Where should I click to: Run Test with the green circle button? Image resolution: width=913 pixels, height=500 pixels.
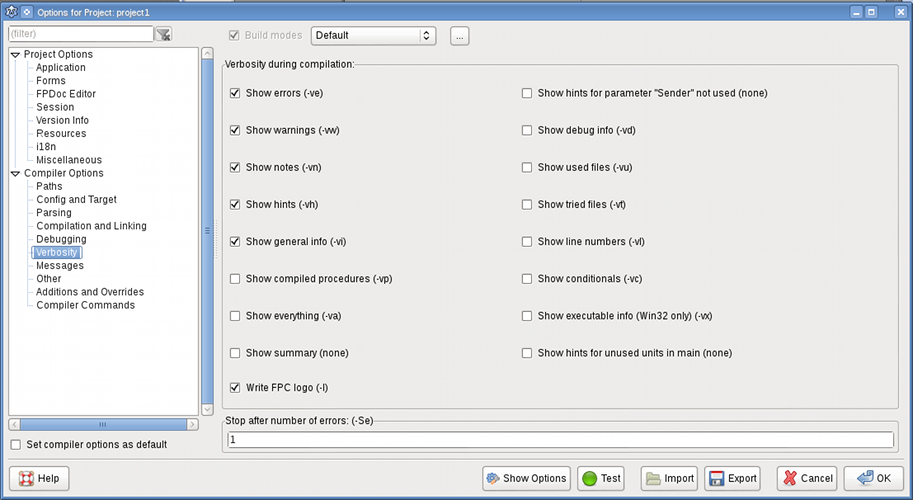pos(589,478)
